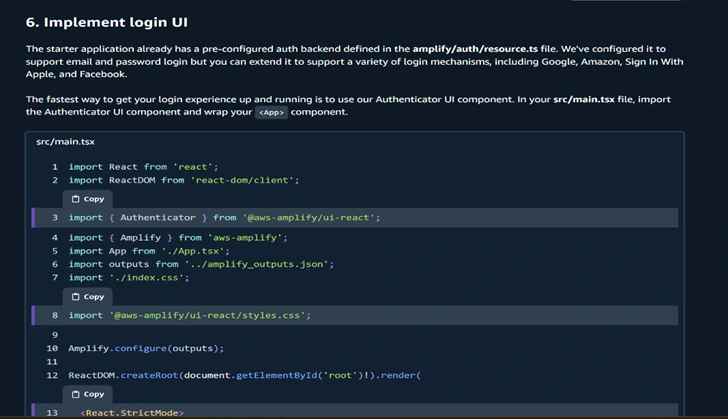
Task: Click line number 11 in code gutter
Action: click(x=52, y=361)
